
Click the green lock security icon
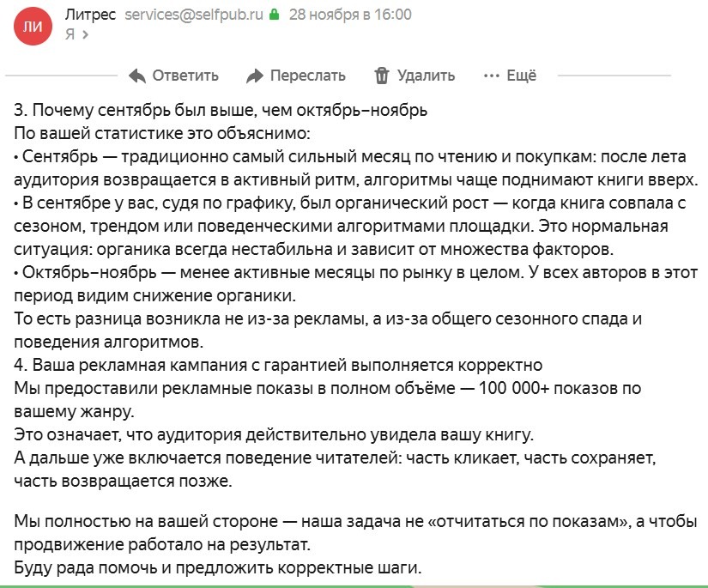pos(274,15)
